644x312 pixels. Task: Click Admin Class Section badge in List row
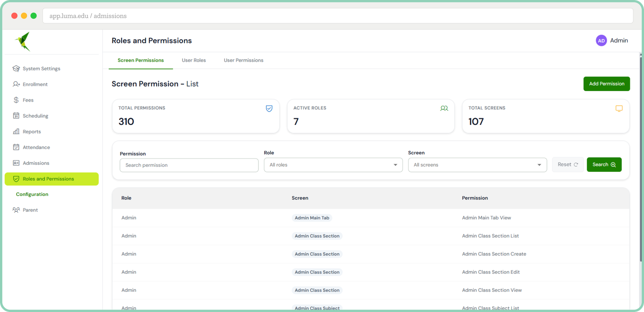pyautogui.click(x=317, y=236)
